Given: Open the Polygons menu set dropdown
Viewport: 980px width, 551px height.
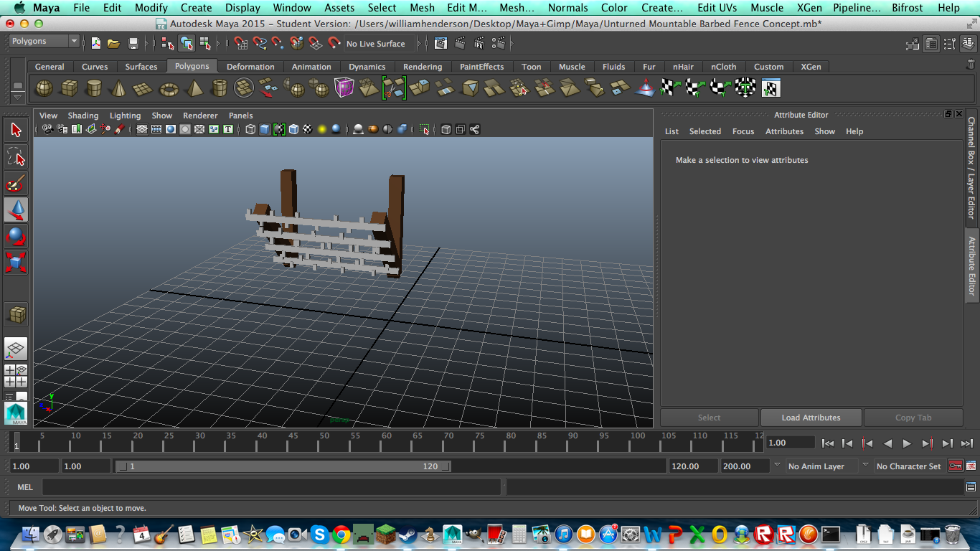Looking at the screenshot, I should (x=44, y=42).
